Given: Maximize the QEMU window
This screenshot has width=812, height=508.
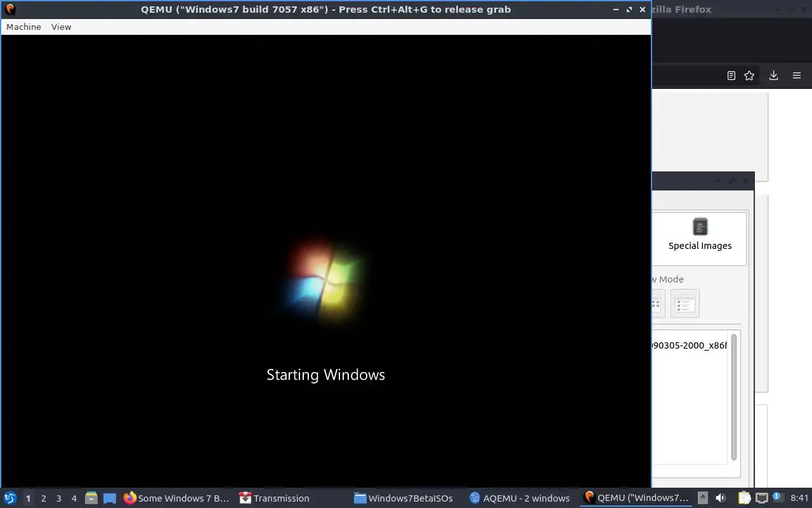Looking at the screenshot, I should [x=629, y=10].
